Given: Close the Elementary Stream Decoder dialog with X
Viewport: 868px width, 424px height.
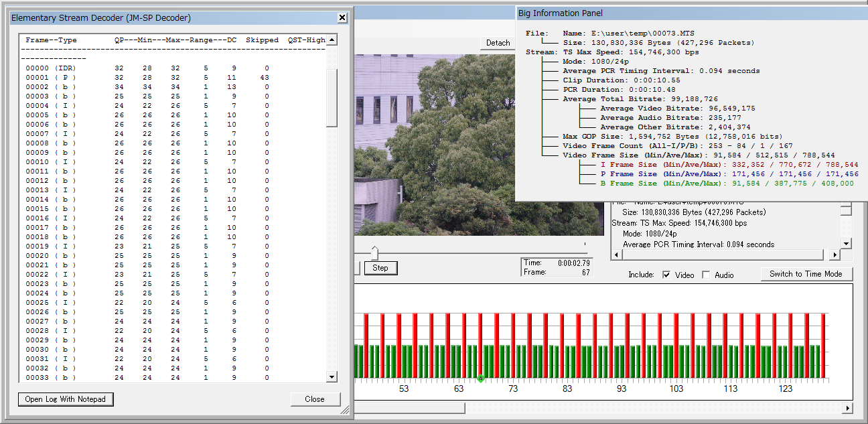Looking at the screenshot, I should (x=342, y=18).
